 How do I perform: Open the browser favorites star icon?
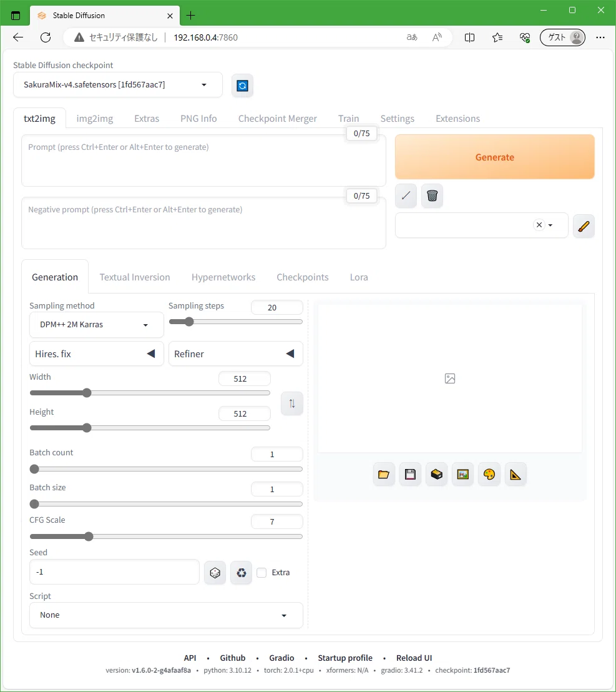497,37
